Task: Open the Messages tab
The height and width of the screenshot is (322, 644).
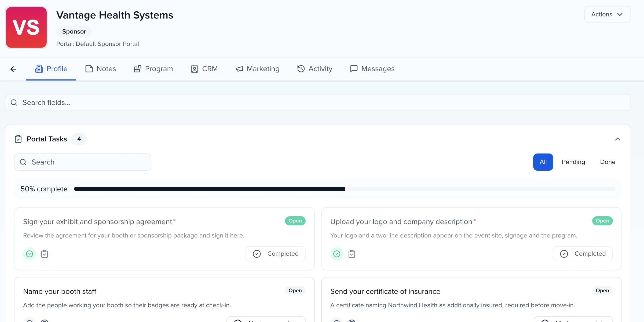Action: (372, 69)
